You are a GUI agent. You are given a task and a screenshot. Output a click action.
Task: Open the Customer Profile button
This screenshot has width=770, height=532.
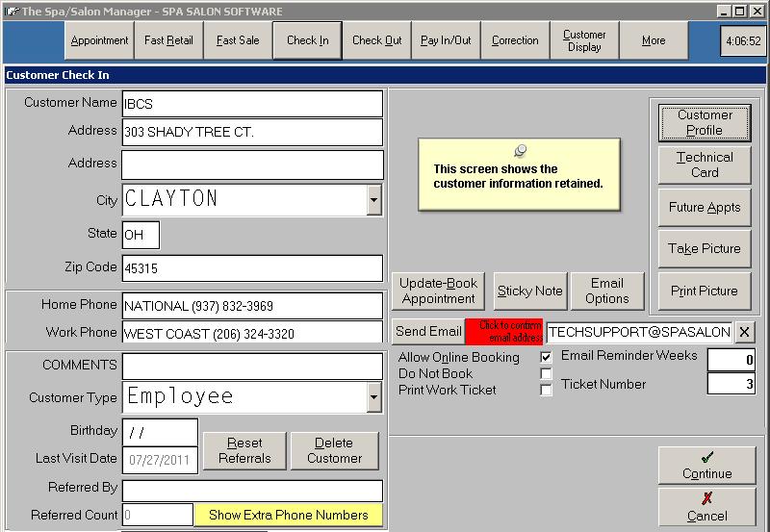705,123
